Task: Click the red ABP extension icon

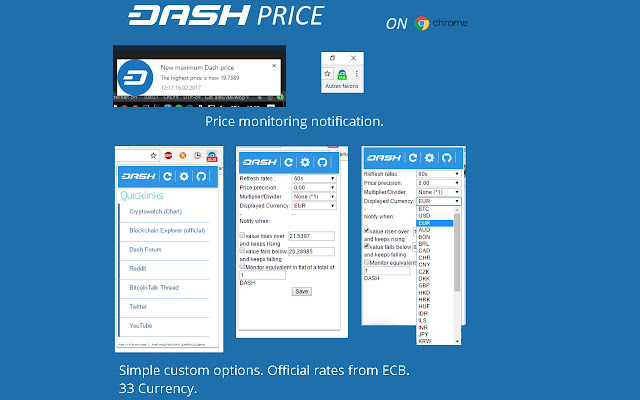Action: [x=168, y=155]
